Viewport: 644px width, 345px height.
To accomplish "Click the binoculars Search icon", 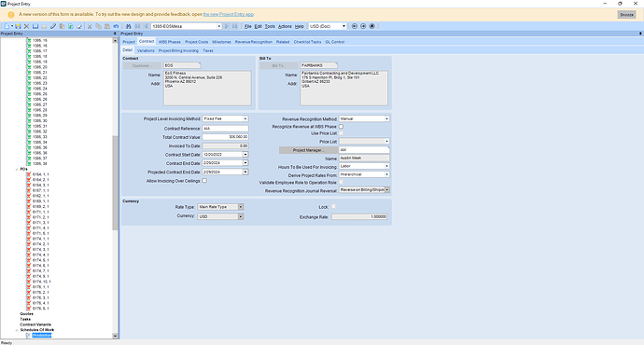I will (129, 26).
